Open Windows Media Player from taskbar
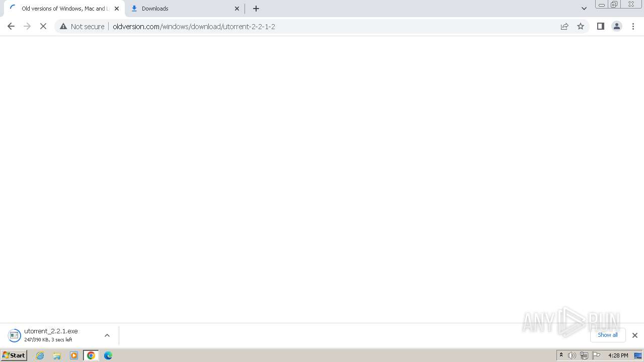The height and width of the screenshot is (362, 644). click(74, 355)
